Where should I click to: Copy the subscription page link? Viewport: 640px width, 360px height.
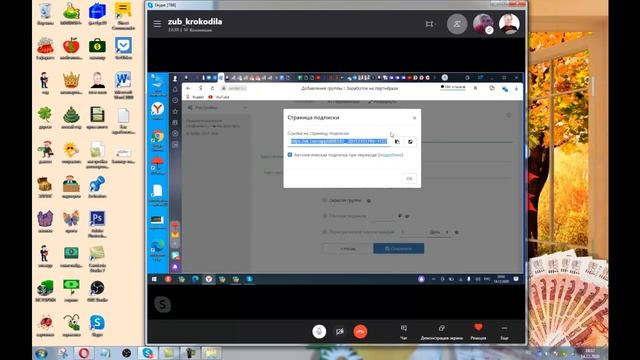coord(397,142)
